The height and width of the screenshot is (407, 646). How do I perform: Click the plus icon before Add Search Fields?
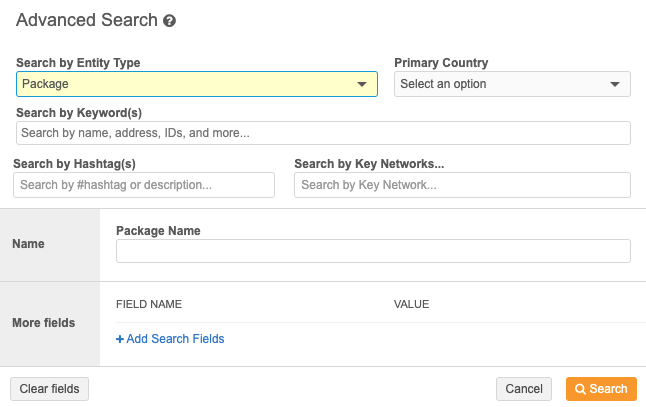(120, 339)
